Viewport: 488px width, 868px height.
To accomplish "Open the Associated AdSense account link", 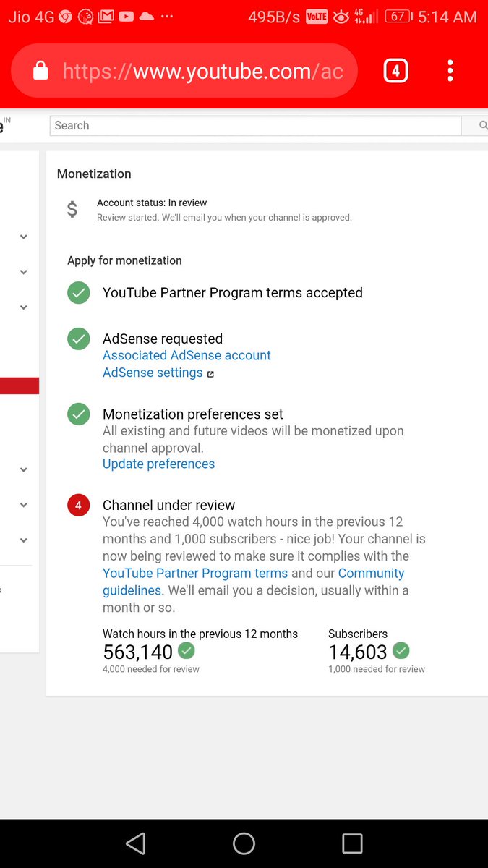I will [187, 355].
